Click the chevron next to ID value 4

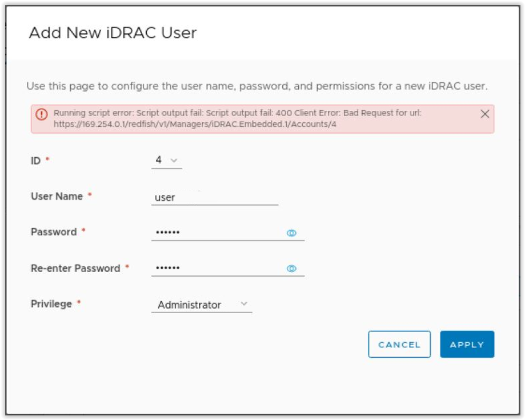(173, 161)
